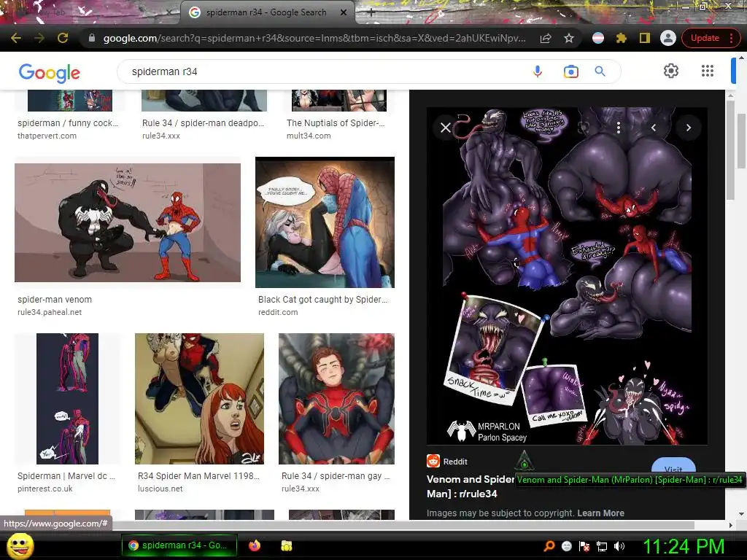
Task: Select the Google Search browser tab
Action: pyautogui.click(x=267, y=12)
